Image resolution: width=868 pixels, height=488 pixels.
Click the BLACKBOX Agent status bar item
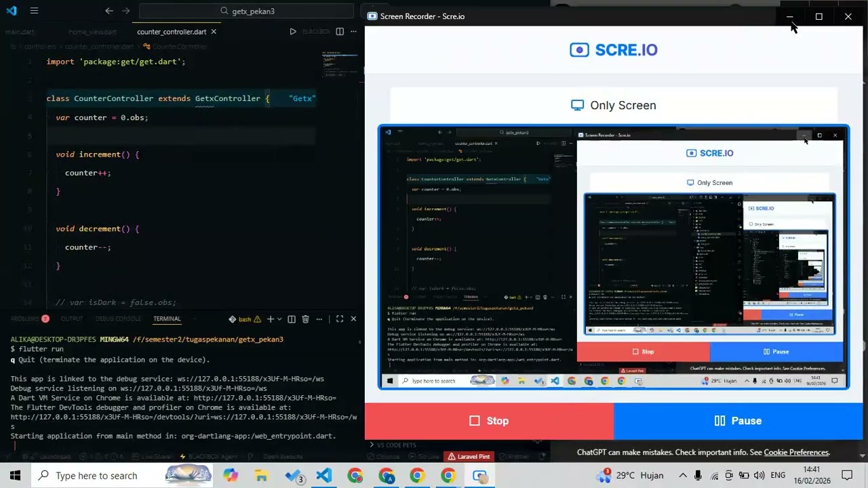[x=209, y=457]
